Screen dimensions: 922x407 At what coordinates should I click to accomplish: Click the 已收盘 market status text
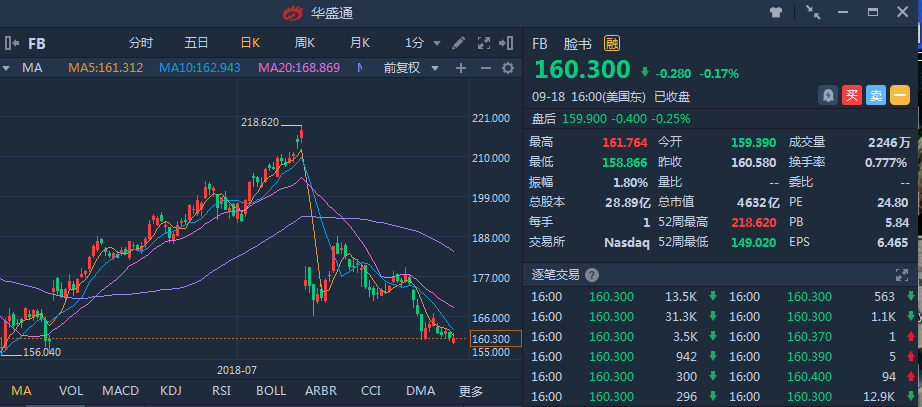coord(672,97)
